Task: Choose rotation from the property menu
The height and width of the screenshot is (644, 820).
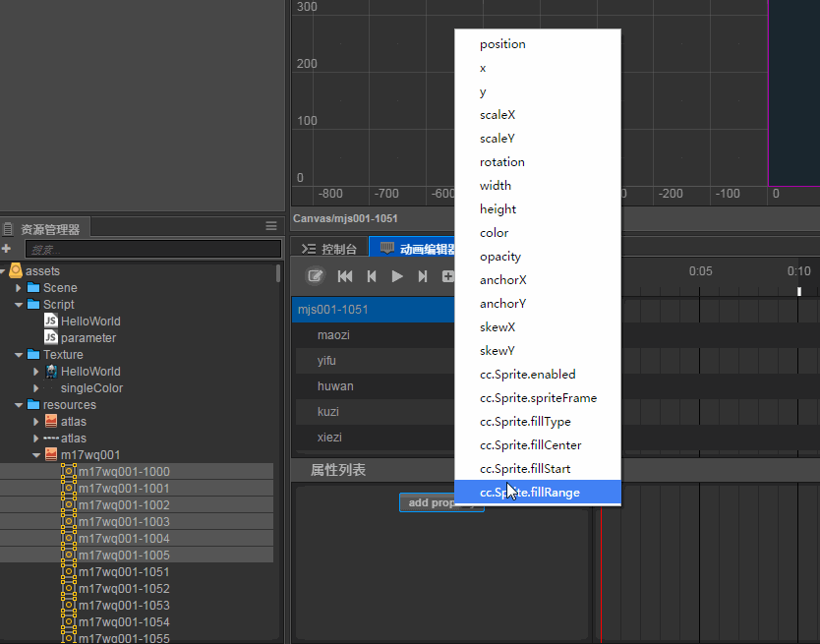Action: tap(538, 161)
